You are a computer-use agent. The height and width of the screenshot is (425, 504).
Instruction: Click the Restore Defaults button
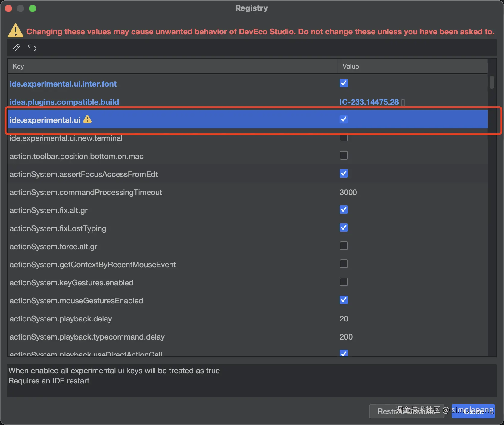(x=406, y=411)
